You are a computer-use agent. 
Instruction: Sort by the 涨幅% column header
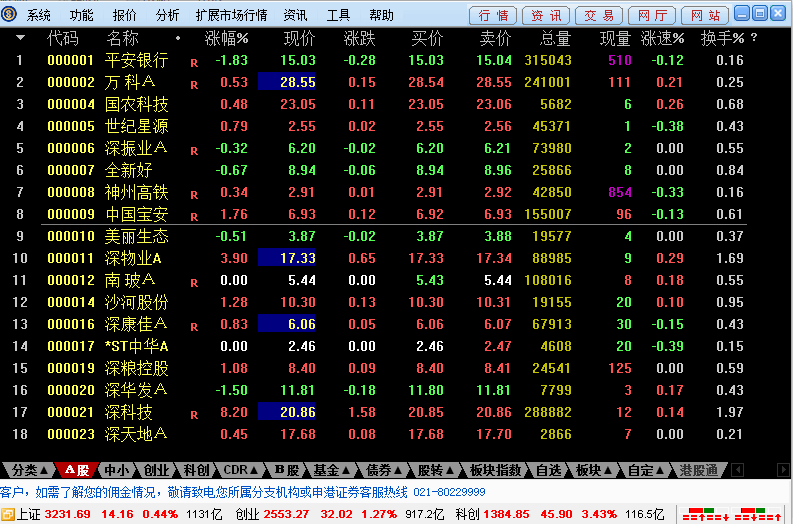[x=226, y=38]
